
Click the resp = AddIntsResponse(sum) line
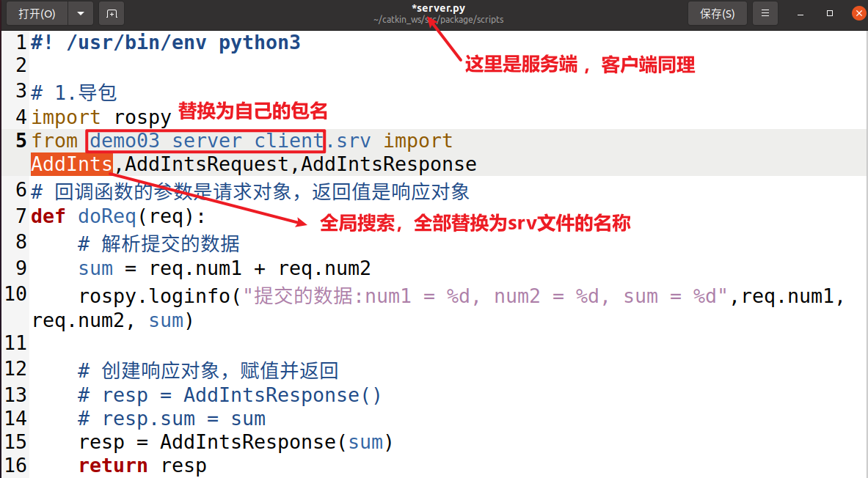pos(236,442)
